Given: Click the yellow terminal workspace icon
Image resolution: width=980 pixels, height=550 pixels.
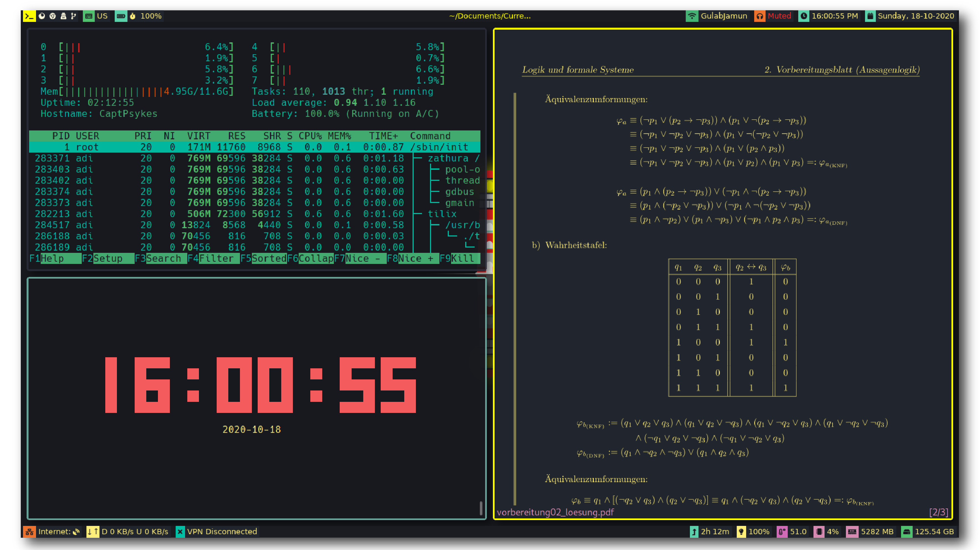Looking at the screenshot, I should (29, 16).
